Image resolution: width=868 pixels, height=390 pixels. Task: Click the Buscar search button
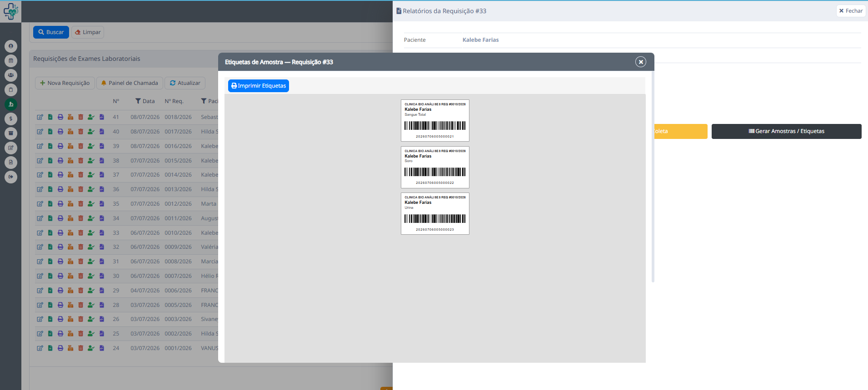point(51,32)
